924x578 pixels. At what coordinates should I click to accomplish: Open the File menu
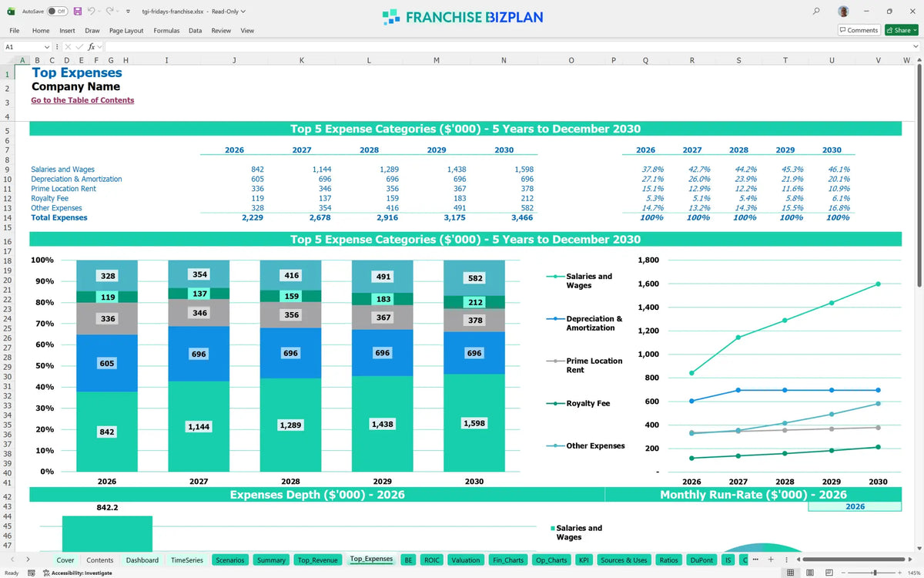click(14, 31)
